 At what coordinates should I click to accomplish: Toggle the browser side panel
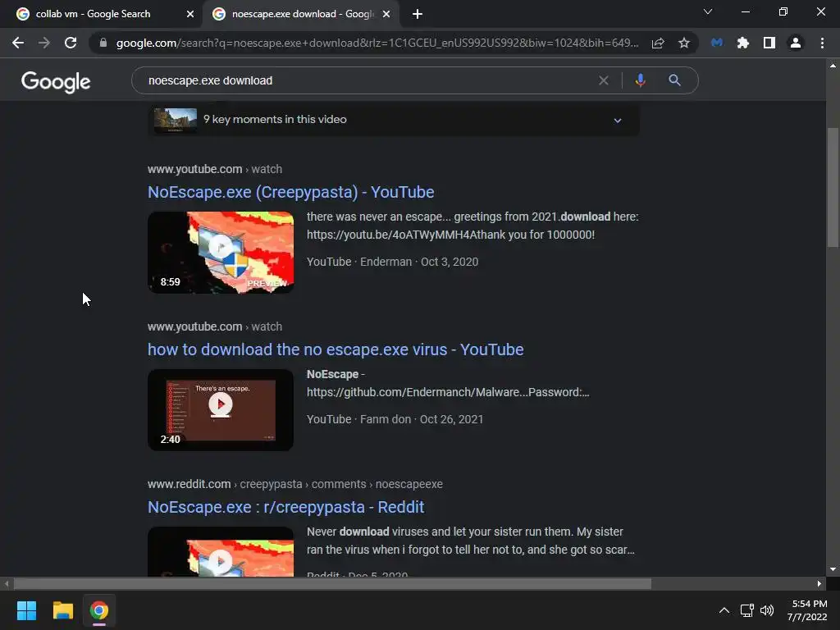(x=769, y=43)
